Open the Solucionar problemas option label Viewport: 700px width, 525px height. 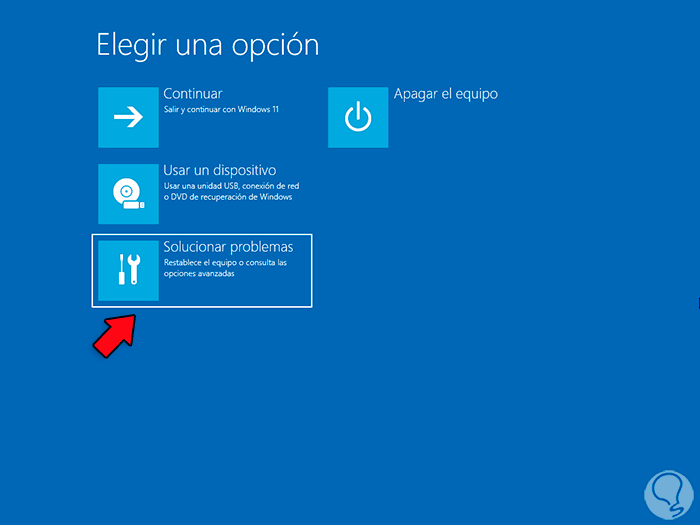coord(228,247)
